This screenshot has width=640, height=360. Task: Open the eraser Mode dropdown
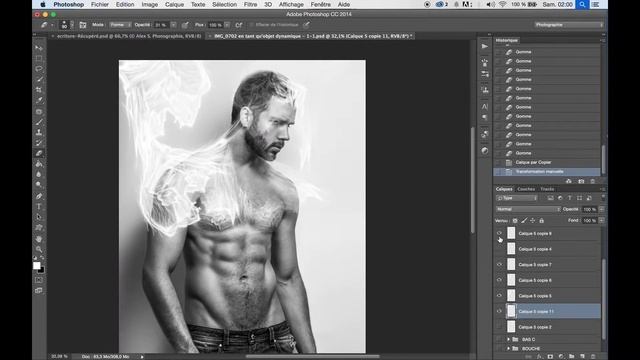click(120, 25)
